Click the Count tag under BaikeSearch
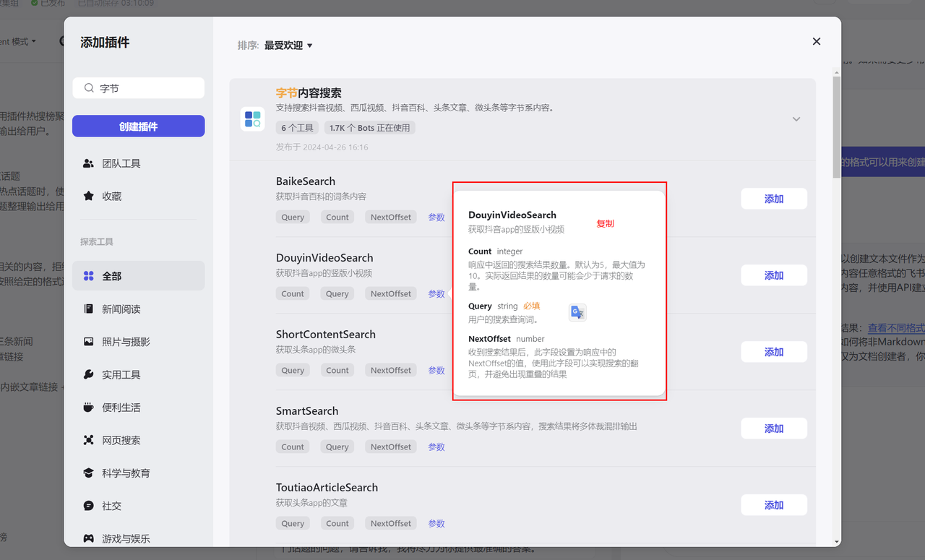 tap(337, 217)
